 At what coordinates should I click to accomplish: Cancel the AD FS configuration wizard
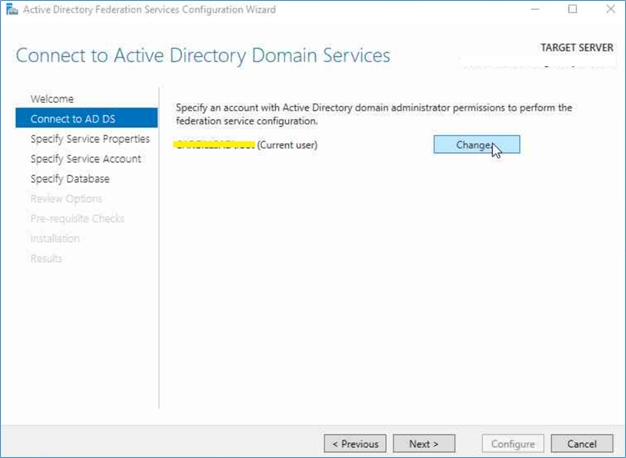pyautogui.click(x=582, y=444)
